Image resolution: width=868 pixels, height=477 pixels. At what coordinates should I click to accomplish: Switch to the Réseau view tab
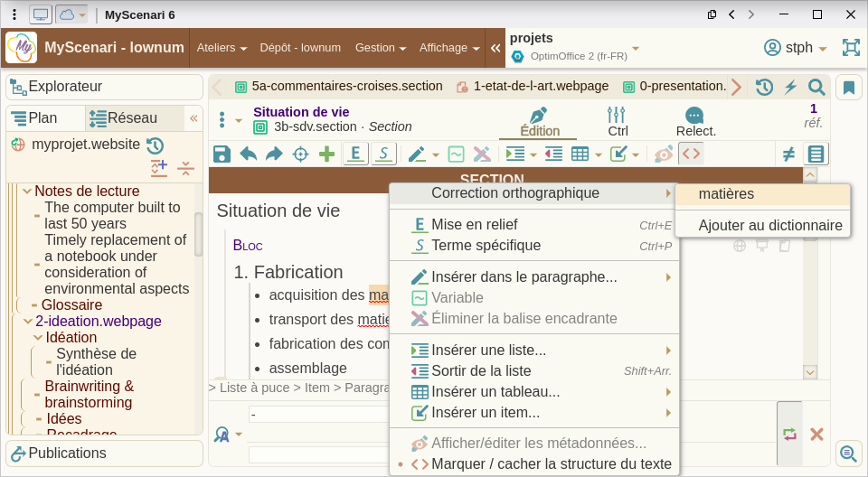[x=132, y=118]
